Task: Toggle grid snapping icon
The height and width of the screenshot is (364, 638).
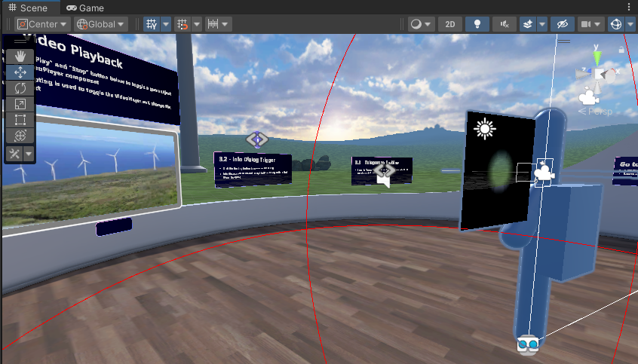Action: click(183, 24)
